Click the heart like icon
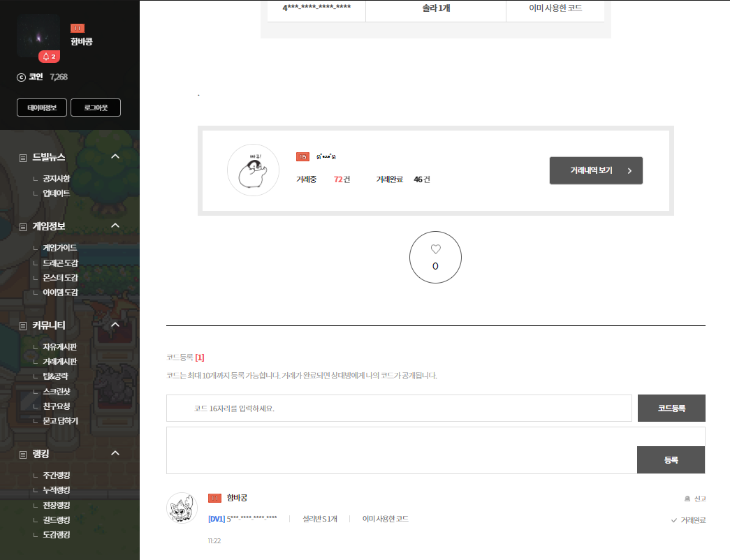 (x=435, y=249)
